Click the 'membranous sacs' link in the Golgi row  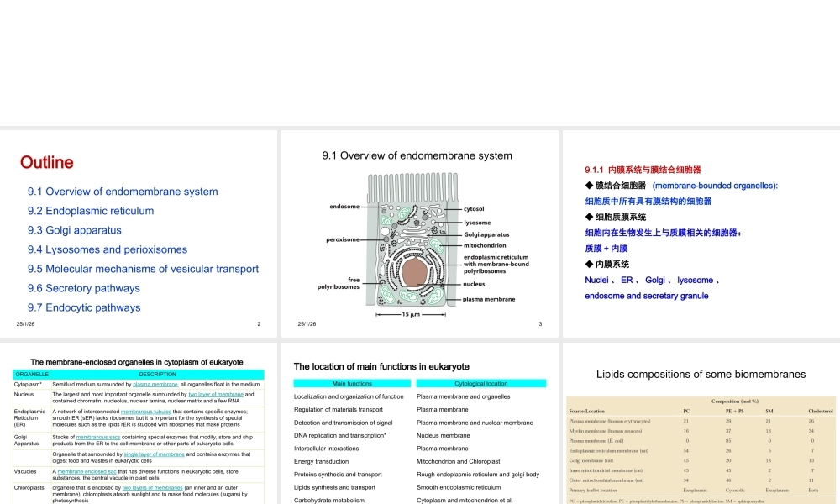coord(98,437)
